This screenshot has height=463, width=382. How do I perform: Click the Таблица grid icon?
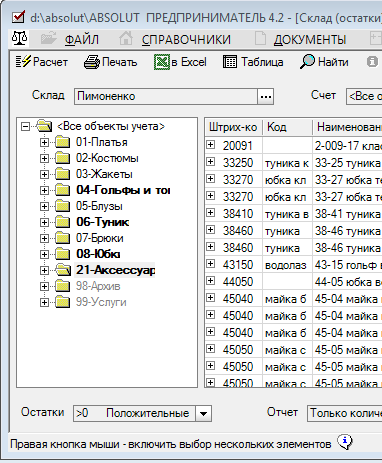pyautogui.click(x=230, y=62)
